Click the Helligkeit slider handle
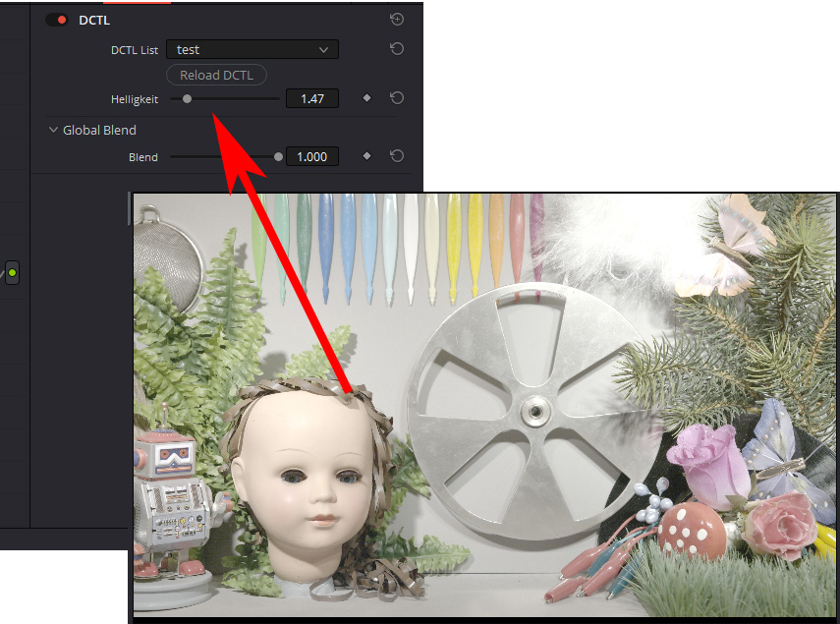 (187, 98)
